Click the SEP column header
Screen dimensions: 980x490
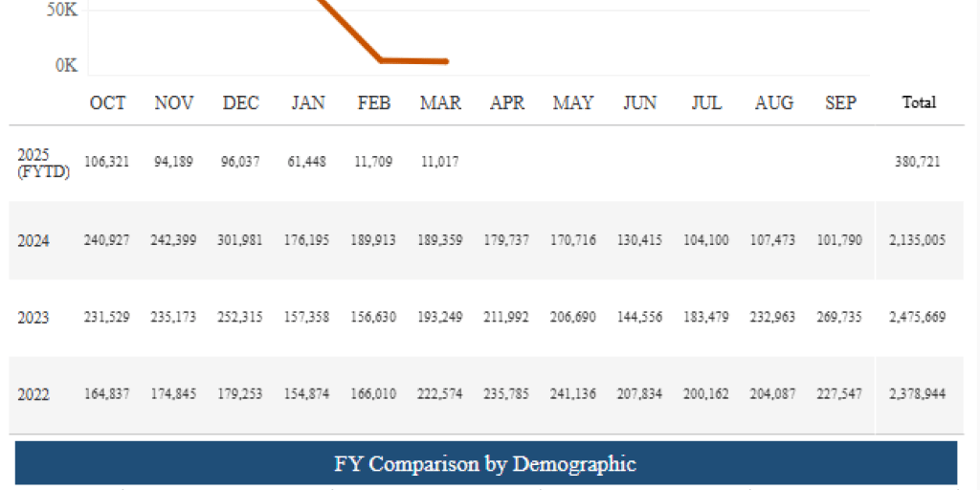(840, 102)
